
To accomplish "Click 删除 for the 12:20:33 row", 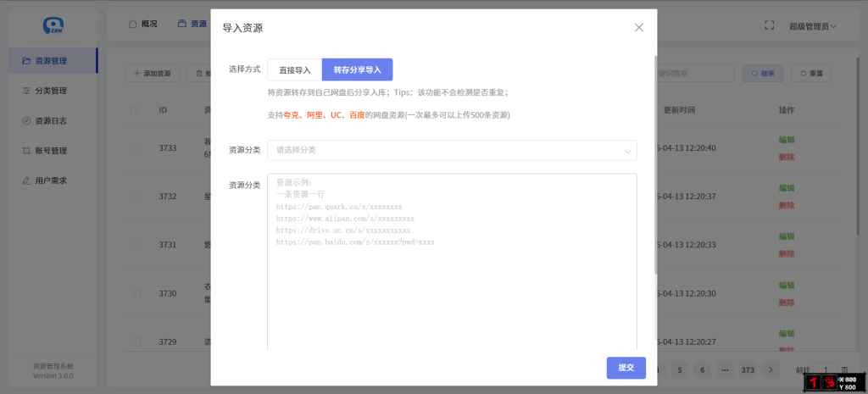I will point(787,253).
